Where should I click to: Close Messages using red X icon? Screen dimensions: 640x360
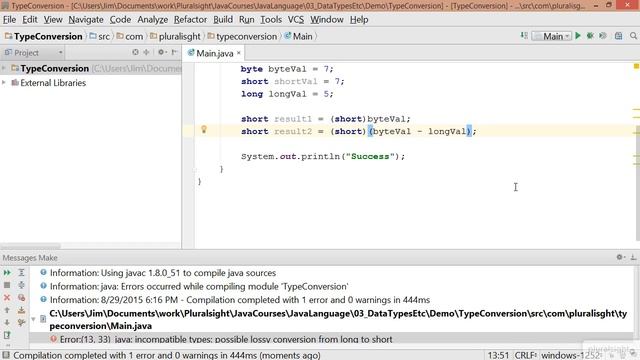point(7,298)
